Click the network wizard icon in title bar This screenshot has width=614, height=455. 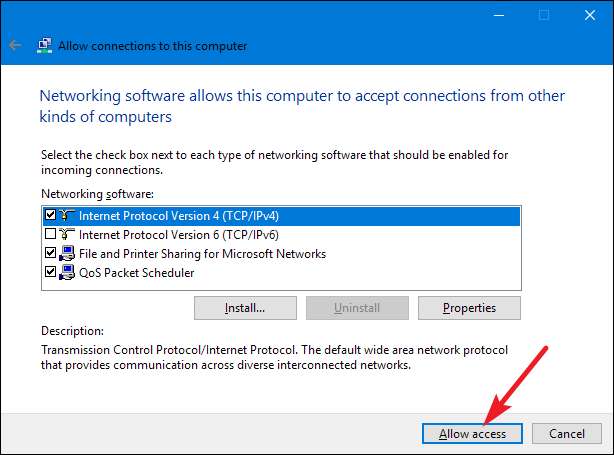click(44, 45)
